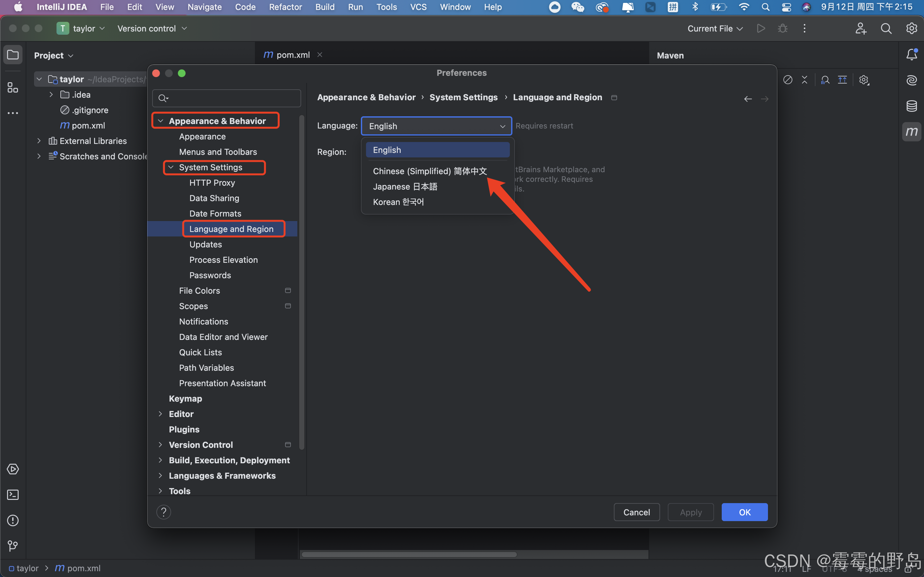Open the Notifications bell panel
This screenshot has width=924, height=577.
[x=912, y=54]
